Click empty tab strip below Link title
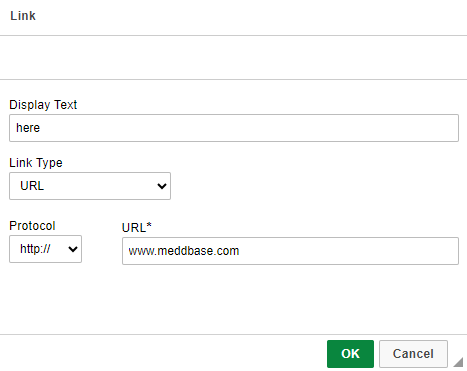Viewport: 467px width, 371px height. coord(233,57)
